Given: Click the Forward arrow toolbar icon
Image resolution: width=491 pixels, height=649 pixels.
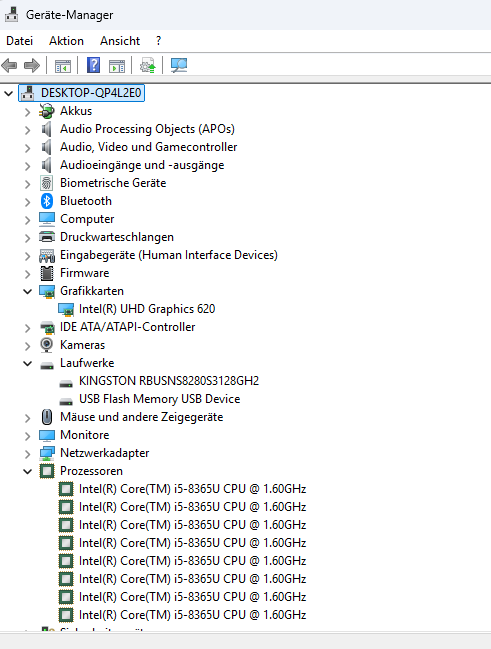Looking at the screenshot, I should [x=32, y=65].
